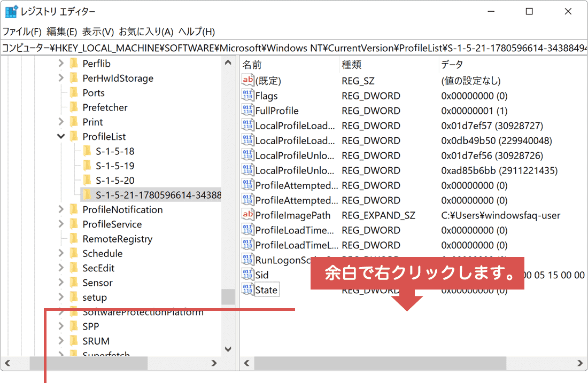This screenshot has height=383, width=588.
Task: Select the SRUM tree item
Action: [96, 341]
